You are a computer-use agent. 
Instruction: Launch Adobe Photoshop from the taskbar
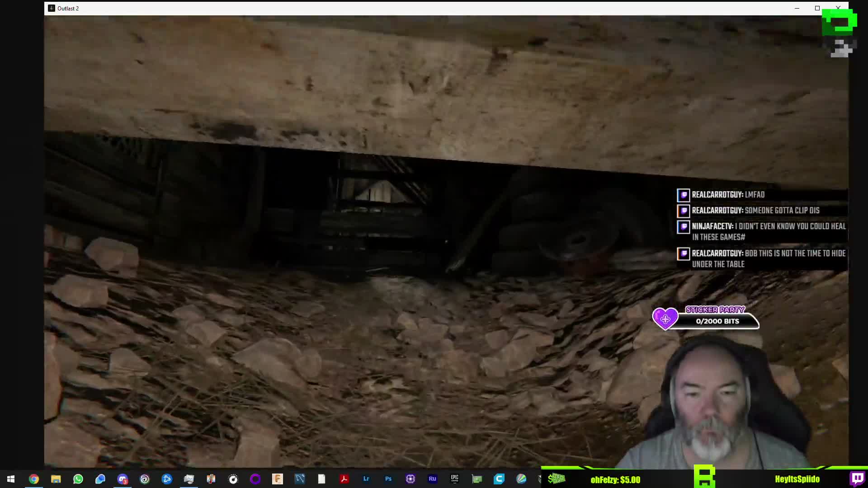click(388, 479)
